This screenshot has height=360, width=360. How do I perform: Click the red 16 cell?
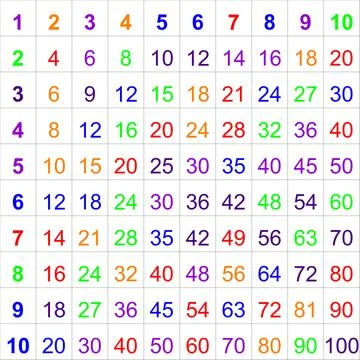(54, 274)
